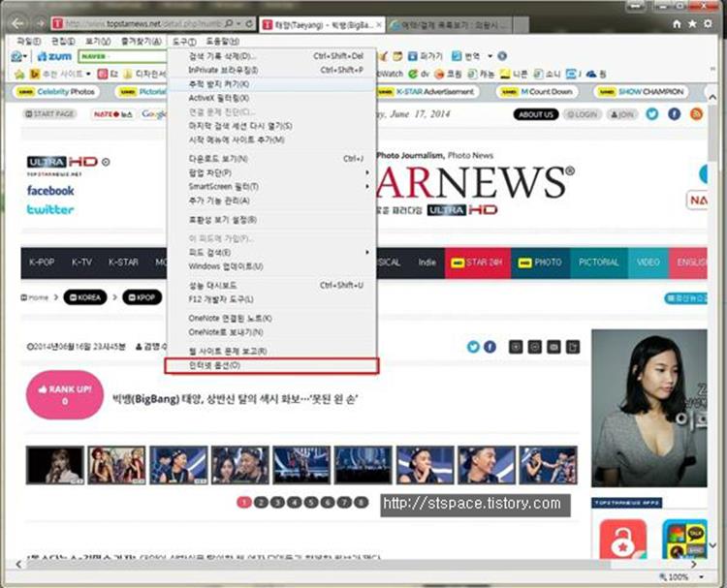Open the first gallery thumbnail
The image size is (727, 588).
point(55,465)
